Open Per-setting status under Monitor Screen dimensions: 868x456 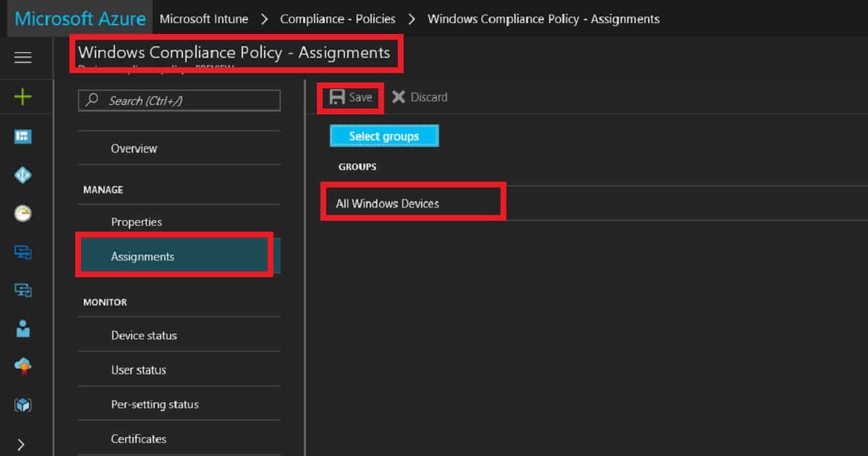pos(155,405)
